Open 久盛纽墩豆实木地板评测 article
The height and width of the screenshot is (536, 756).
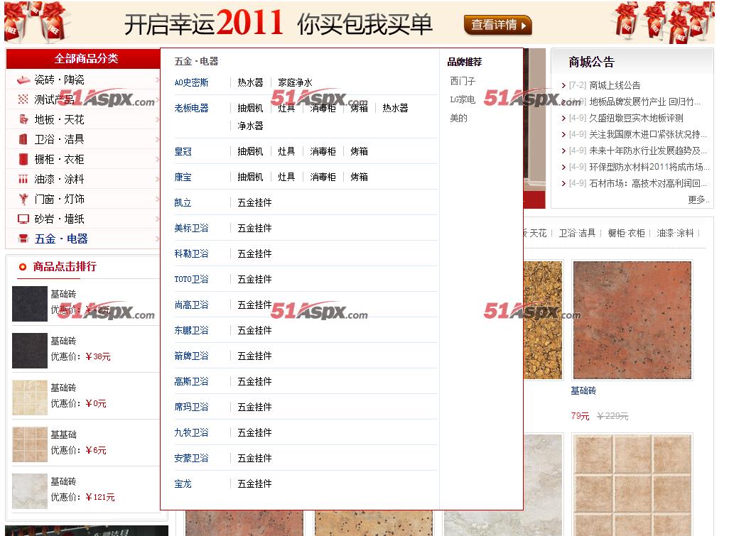636,118
